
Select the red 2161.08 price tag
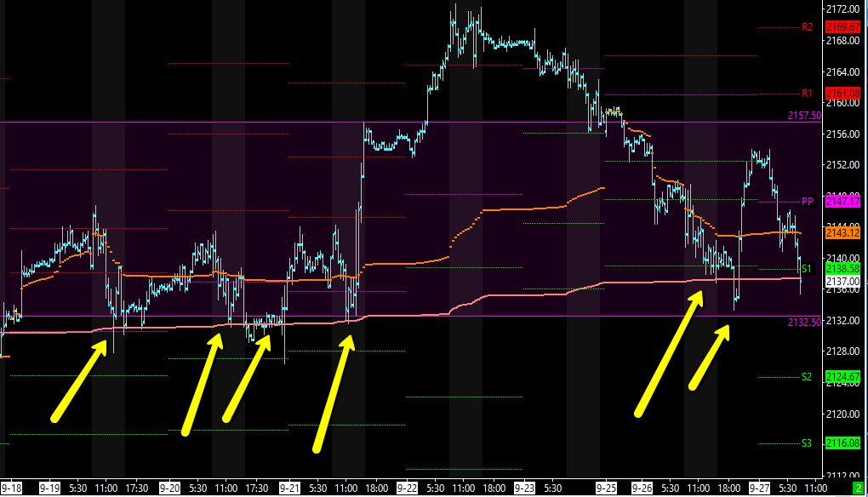point(843,94)
